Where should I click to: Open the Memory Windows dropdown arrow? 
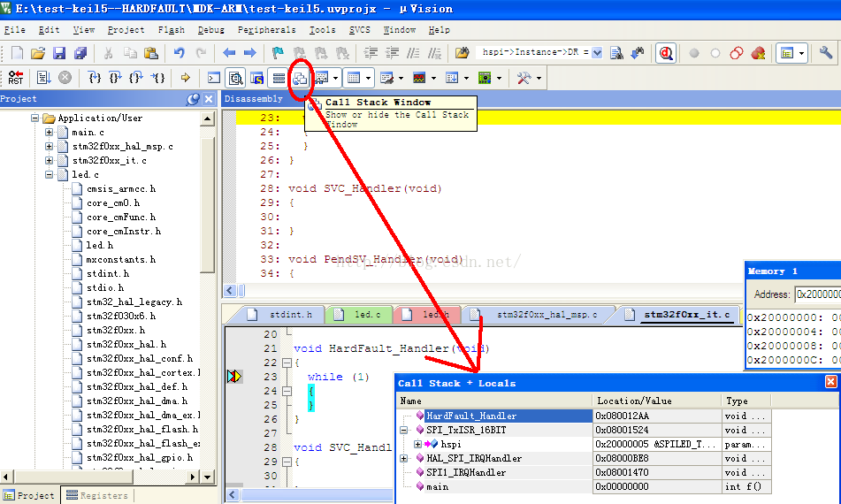point(368,79)
